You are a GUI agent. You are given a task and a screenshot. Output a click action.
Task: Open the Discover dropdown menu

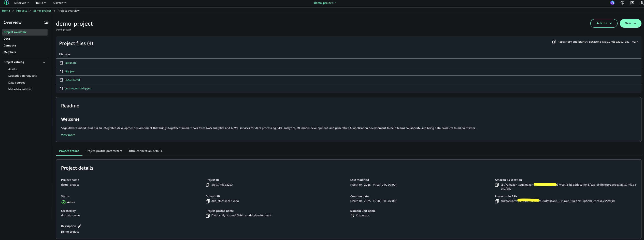[x=21, y=3]
